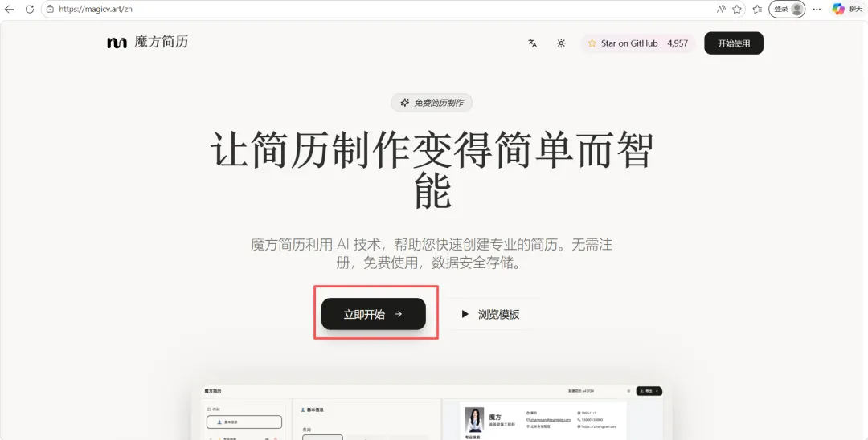
Task: Open the language switcher
Action: pyautogui.click(x=533, y=43)
